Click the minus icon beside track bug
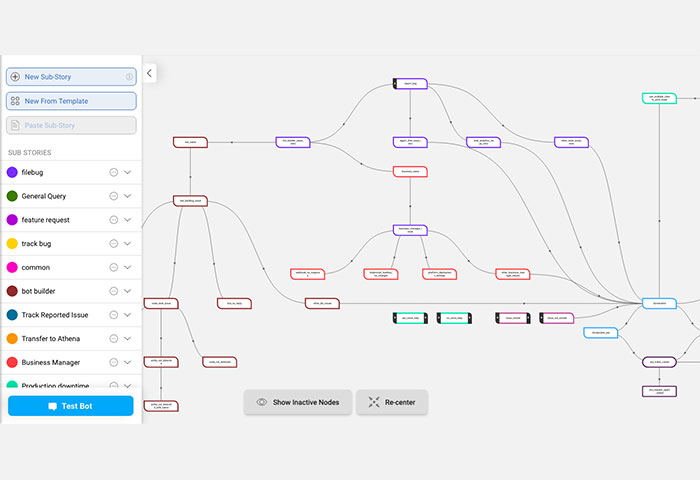The image size is (700, 480). tap(114, 244)
